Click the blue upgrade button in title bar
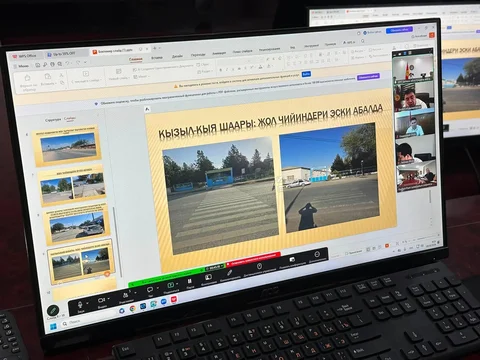Screen dimensions: 480x360 (x=399, y=30)
